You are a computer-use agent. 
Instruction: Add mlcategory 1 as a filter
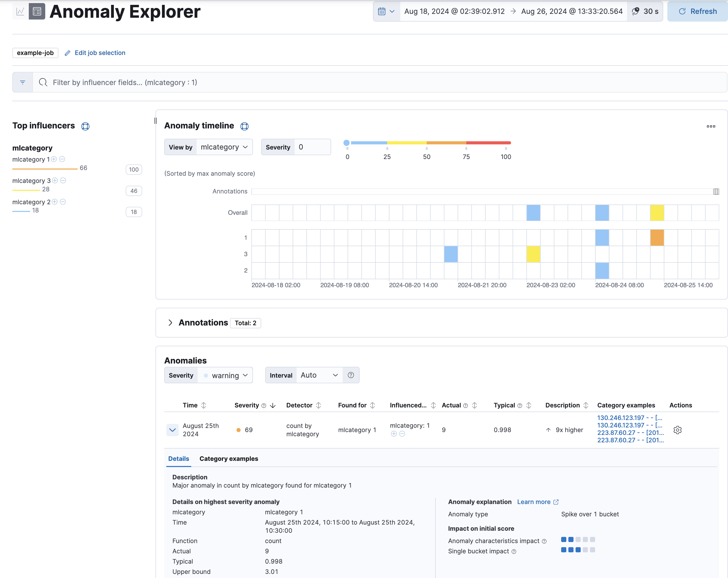click(x=54, y=159)
